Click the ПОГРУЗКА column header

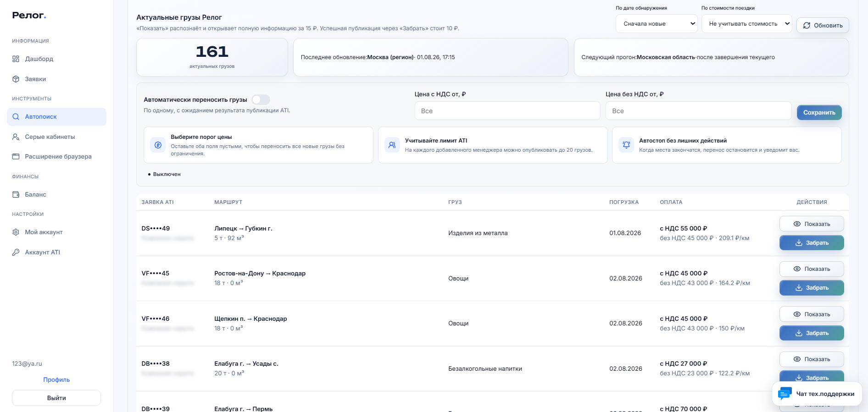(x=624, y=202)
